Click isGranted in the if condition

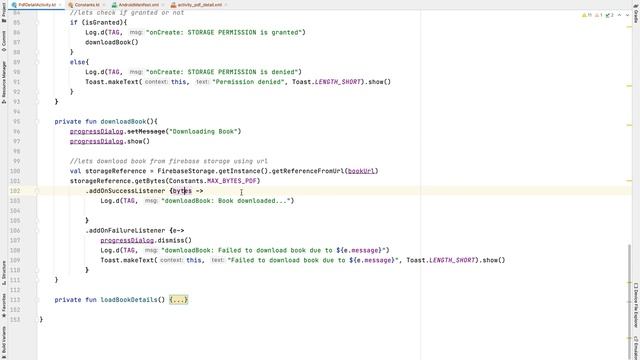(104, 22)
